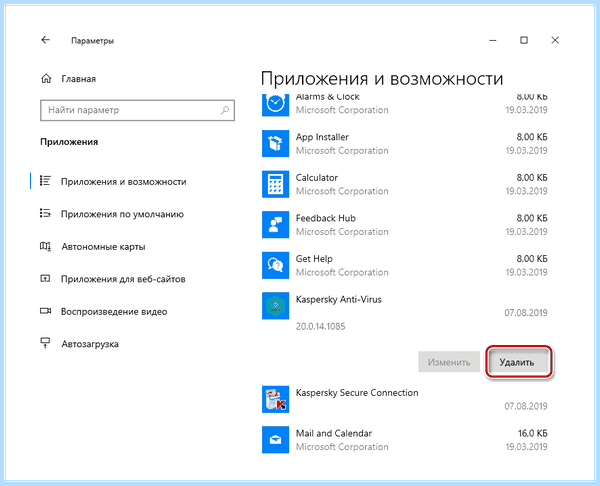This screenshot has height=486, width=600.
Task: Click the Kaspersky Anti-Virus app icon
Action: click(x=276, y=306)
